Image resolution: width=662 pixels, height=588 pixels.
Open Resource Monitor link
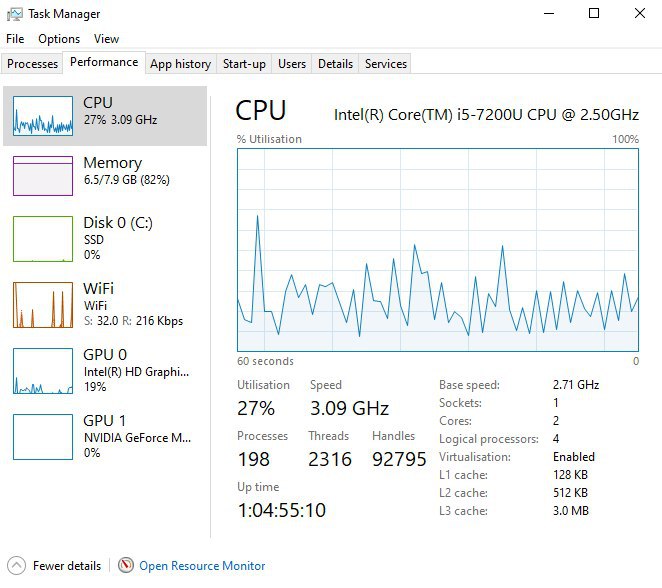coord(202,566)
